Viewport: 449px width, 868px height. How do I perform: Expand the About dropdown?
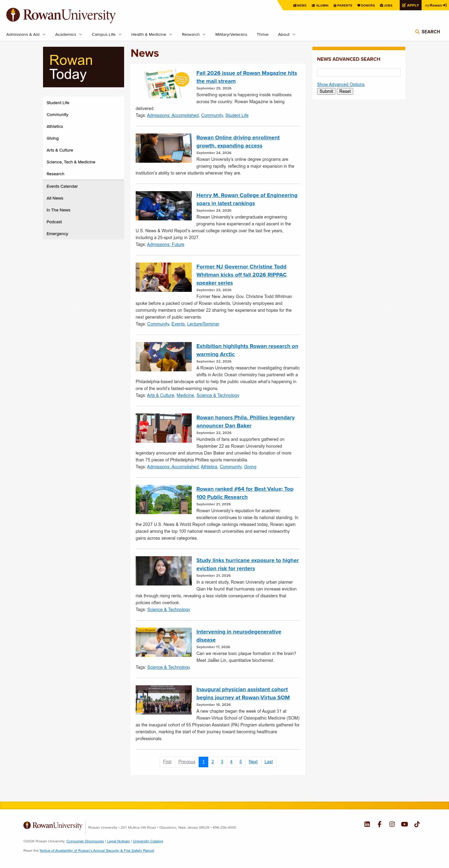point(287,34)
